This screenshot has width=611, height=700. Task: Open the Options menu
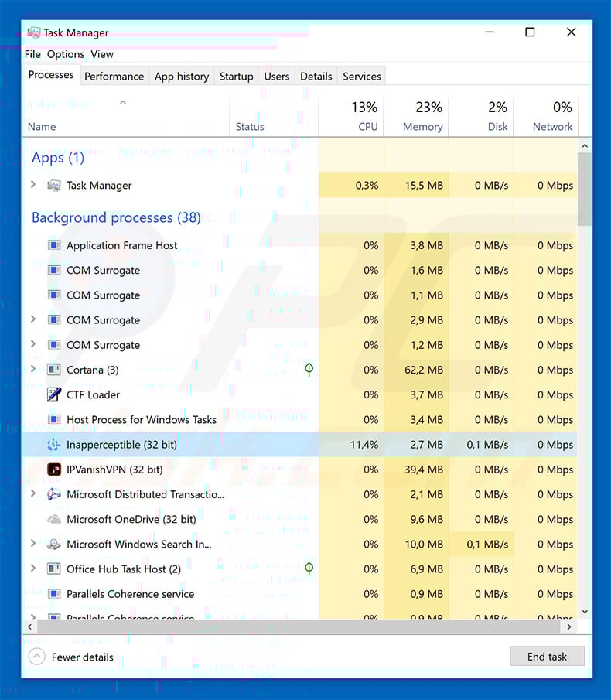pyautogui.click(x=66, y=54)
